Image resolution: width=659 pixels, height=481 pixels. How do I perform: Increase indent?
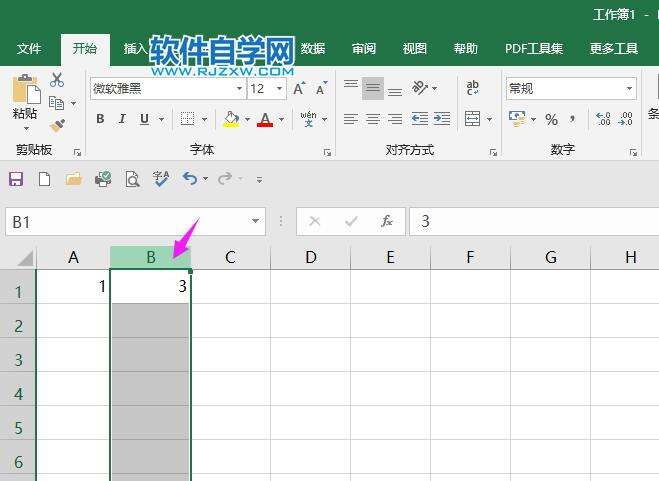[x=442, y=119]
